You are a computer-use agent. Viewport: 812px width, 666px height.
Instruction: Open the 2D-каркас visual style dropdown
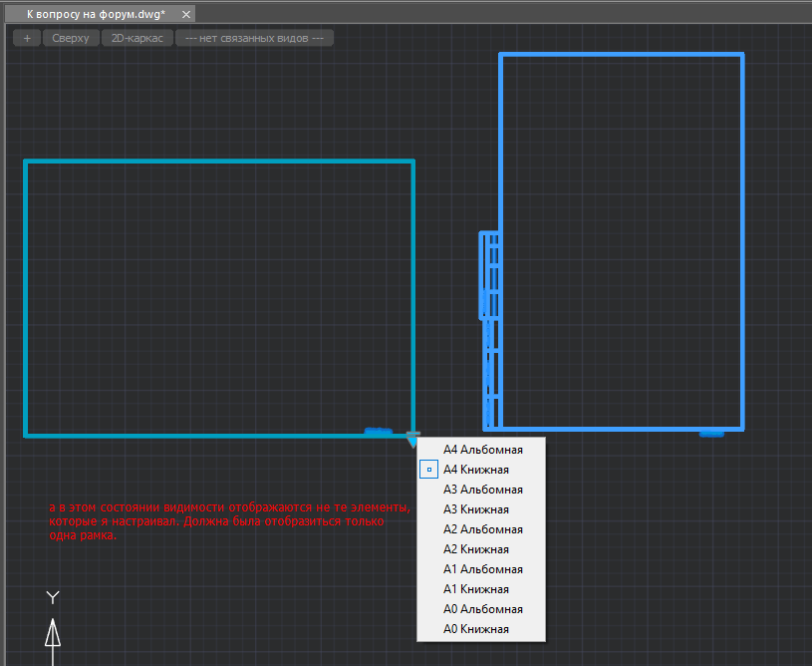[137, 38]
